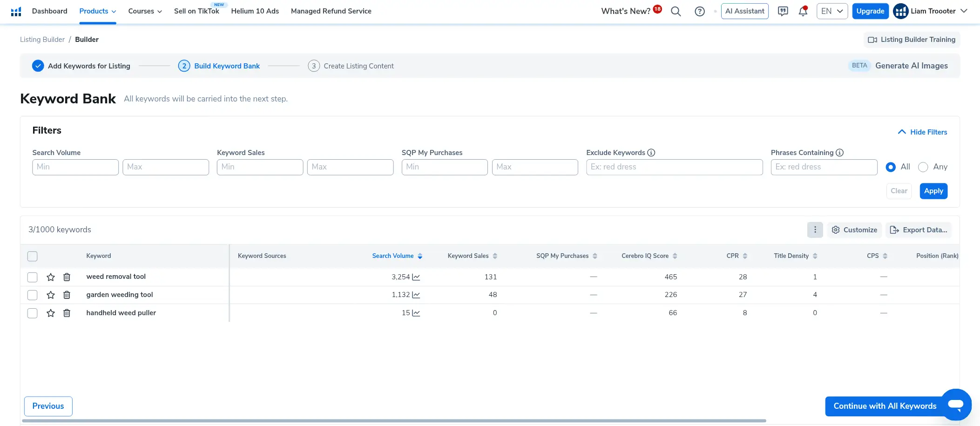Select the Any radio button for Phrases Containing
This screenshot has height=426, width=980.
(923, 167)
